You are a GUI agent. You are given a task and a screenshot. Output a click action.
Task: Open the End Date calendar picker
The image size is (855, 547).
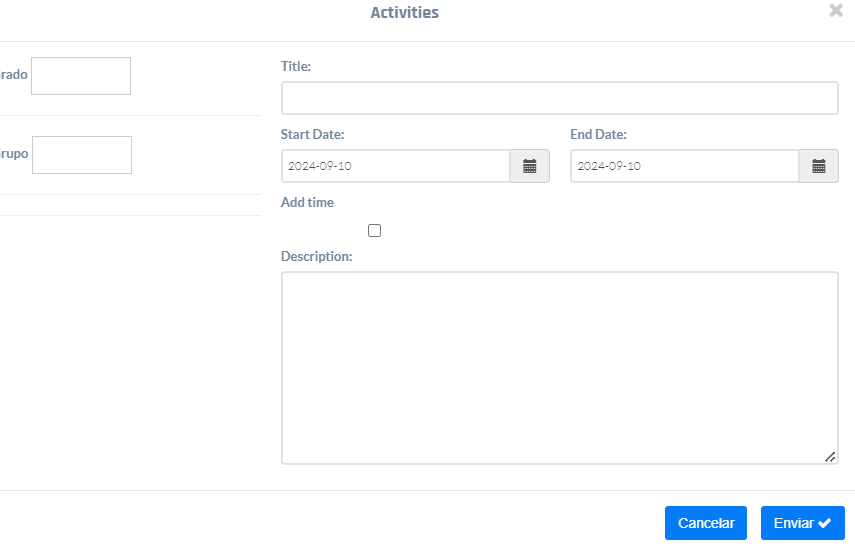click(818, 166)
